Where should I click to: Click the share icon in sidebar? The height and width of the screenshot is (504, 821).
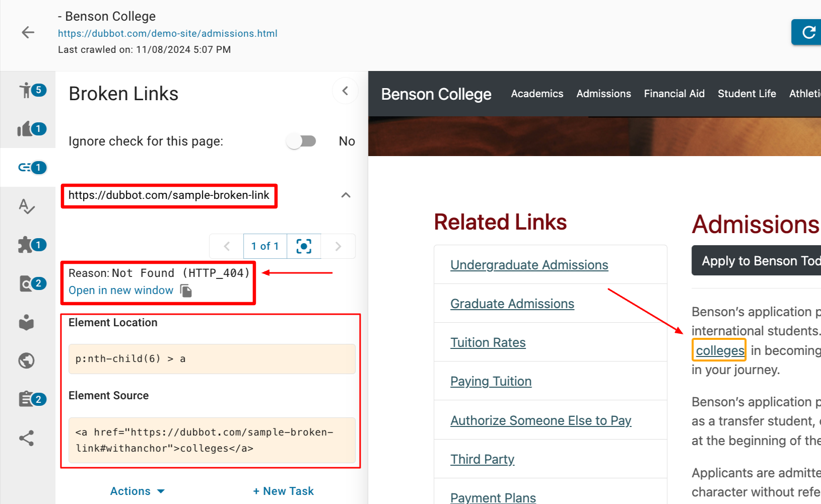pyautogui.click(x=27, y=438)
